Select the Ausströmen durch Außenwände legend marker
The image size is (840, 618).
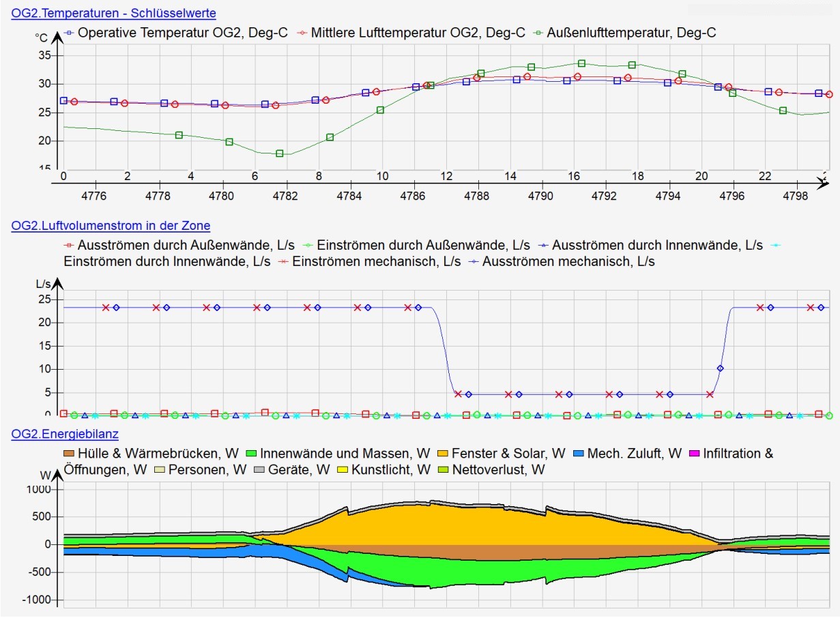[x=68, y=245]
